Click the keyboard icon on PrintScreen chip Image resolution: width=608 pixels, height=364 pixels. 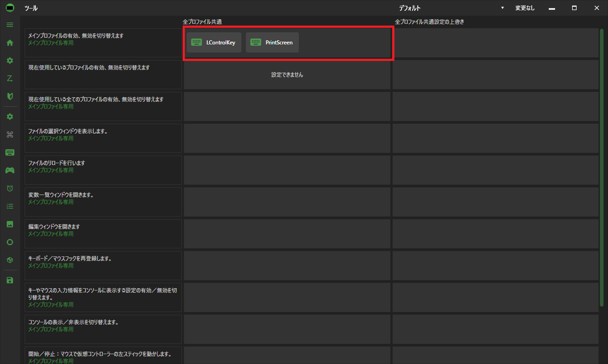(x=255, y=43)
